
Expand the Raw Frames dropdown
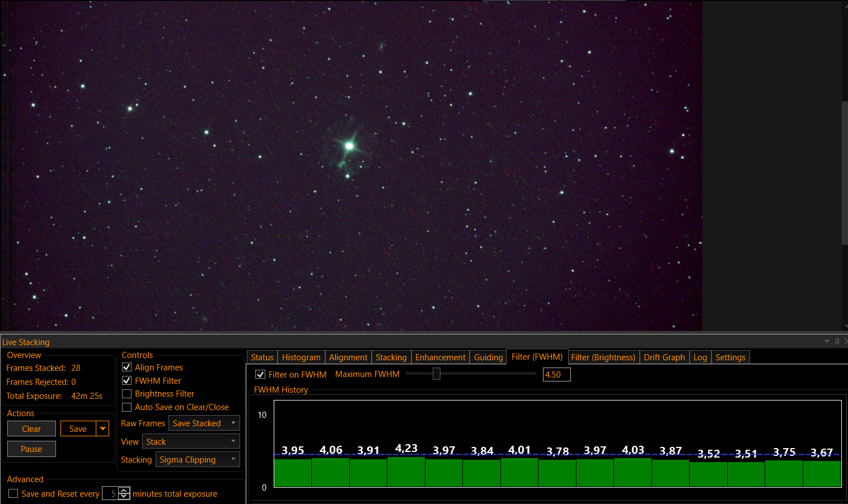pyautogui.click(x=204, y=423)
